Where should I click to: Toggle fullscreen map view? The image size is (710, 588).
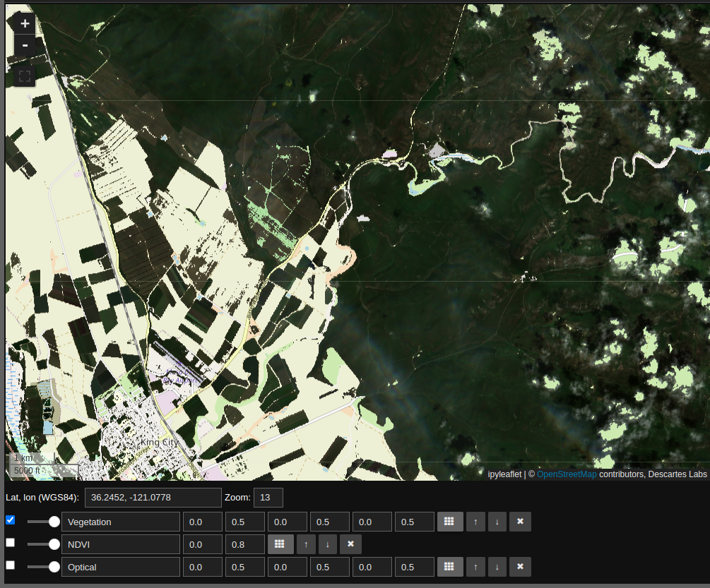point(25,76)
